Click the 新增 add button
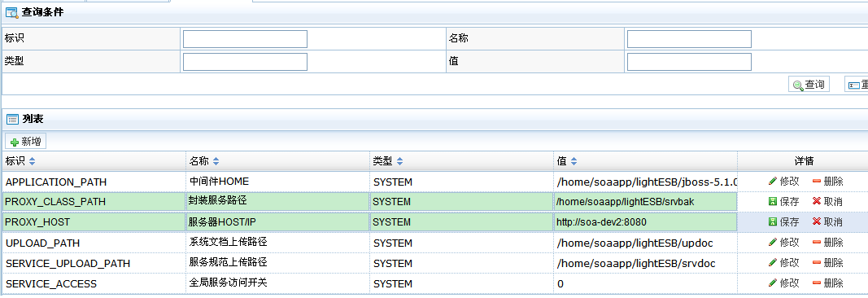Viewport: 868px width, 298px height. 26,141
